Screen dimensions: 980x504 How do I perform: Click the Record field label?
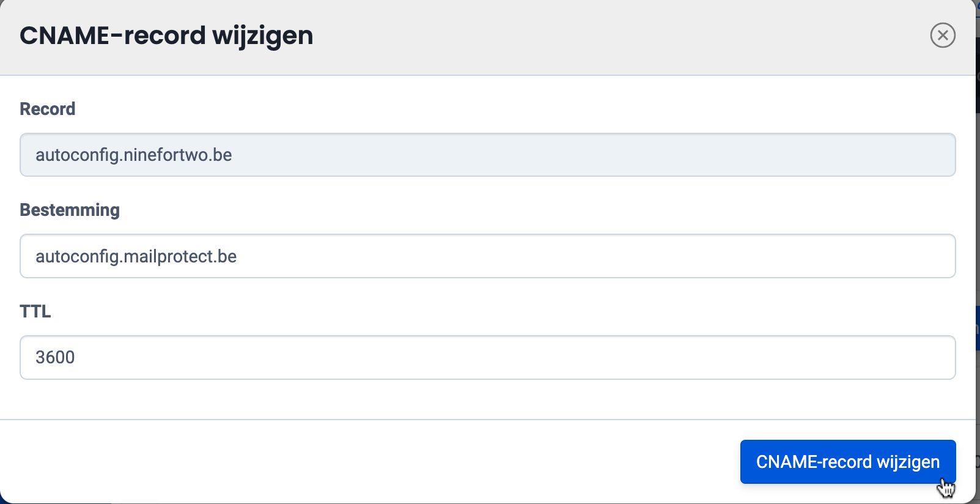click(x=48, y=109)
